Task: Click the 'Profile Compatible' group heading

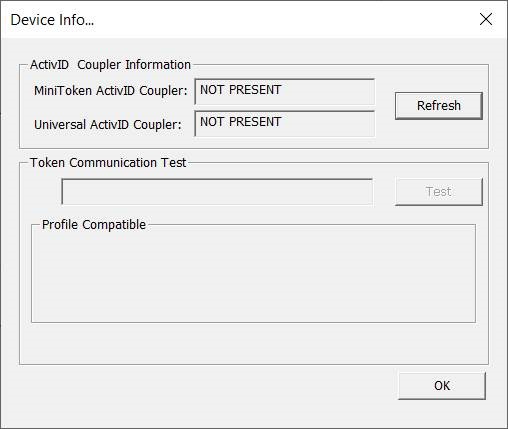Action: (x=94, y=225)
